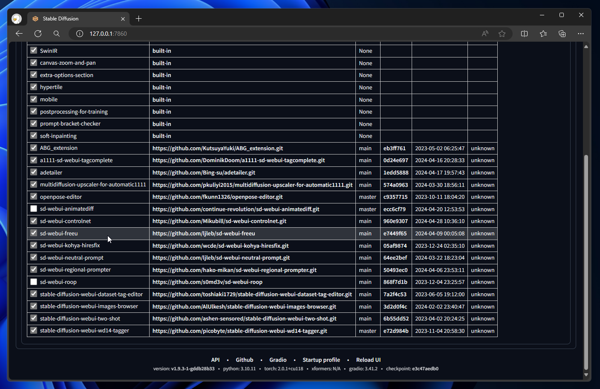Enable the sd-webui-animatediff checkbox
This screenshot has width=600, height=389.
tap(34, 208)
